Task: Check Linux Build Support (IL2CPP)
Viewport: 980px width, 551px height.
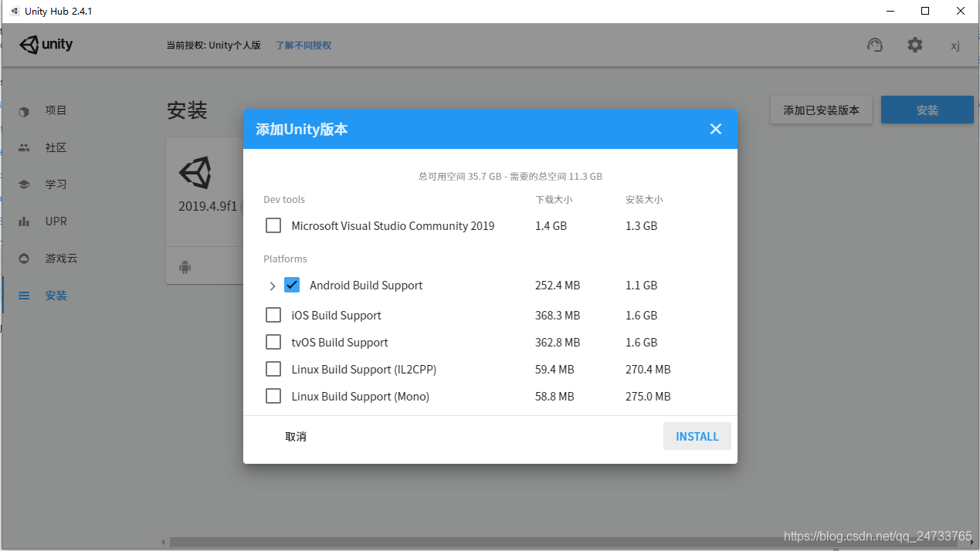Action: (x=273, y=369)
